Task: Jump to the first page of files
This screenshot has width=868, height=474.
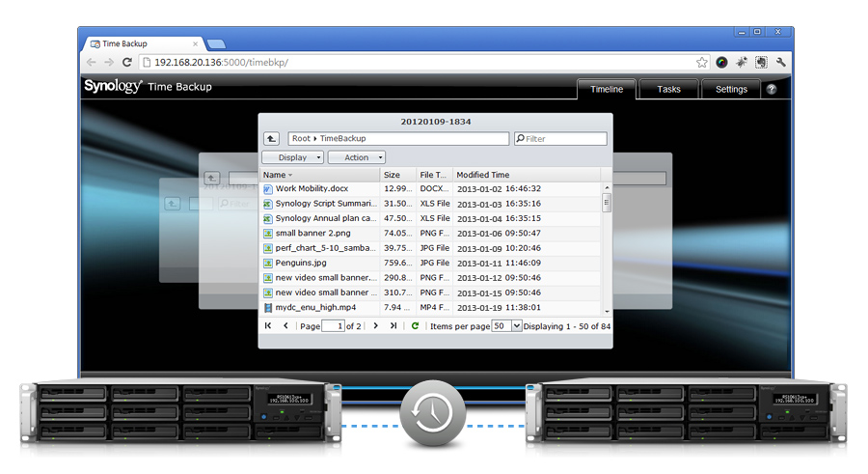Action: click(268, 326)
